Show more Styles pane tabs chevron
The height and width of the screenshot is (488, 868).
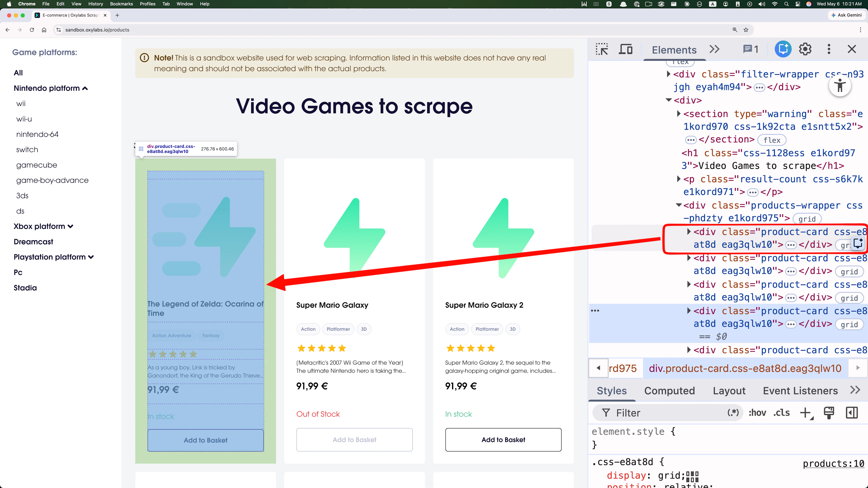tap(855, 390)
